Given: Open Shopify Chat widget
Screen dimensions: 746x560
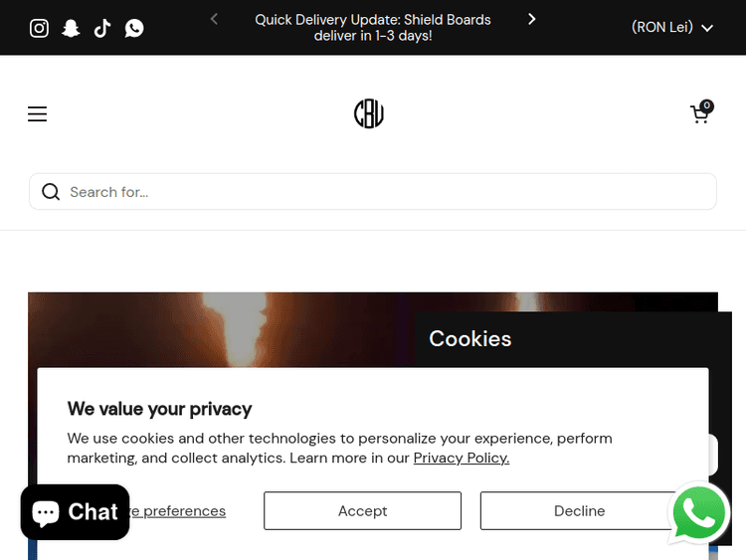Looking at the screenshot, I should pyautogui.click(x=76, y=512).
